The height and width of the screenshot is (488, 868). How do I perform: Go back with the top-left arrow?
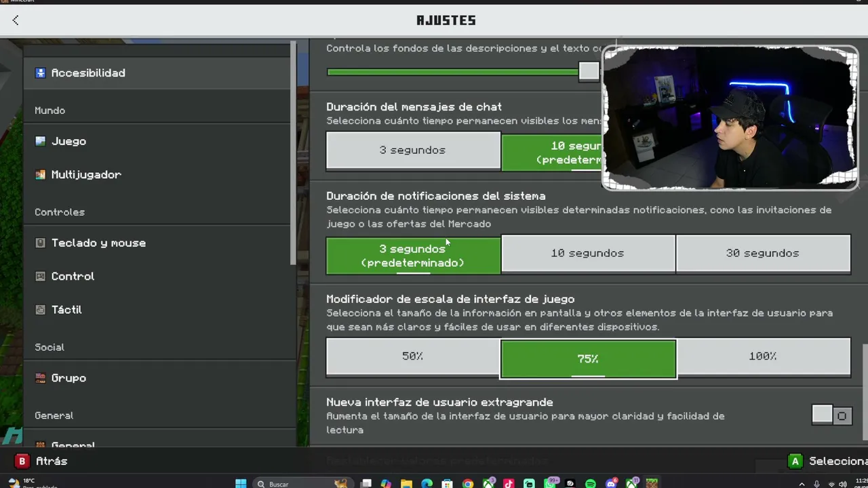click(16, 20)
